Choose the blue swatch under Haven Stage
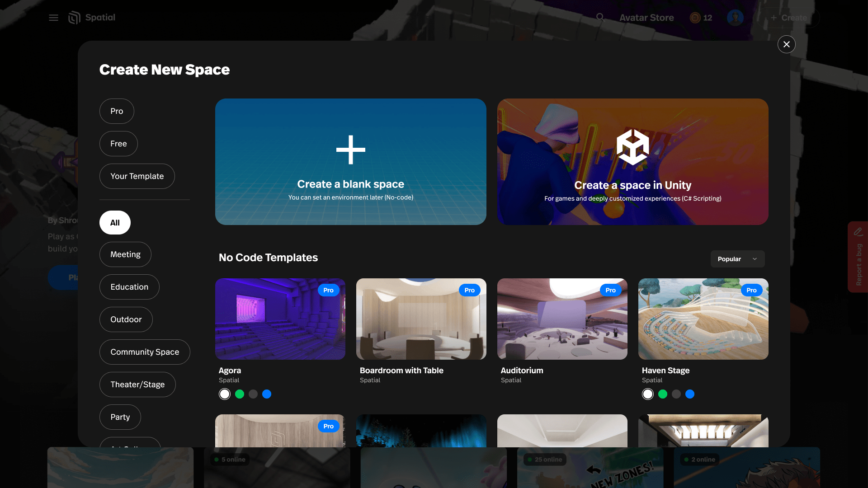The height and width of the screenshot is (488, 868). coord(689,394)
